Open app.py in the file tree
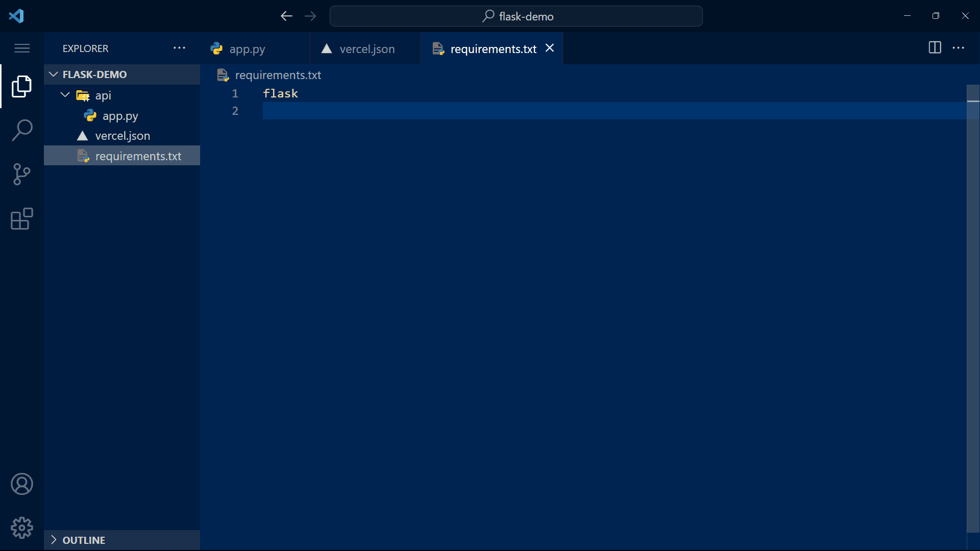The width and height of the screenshot is (980, 551). [x=120, y=116]
